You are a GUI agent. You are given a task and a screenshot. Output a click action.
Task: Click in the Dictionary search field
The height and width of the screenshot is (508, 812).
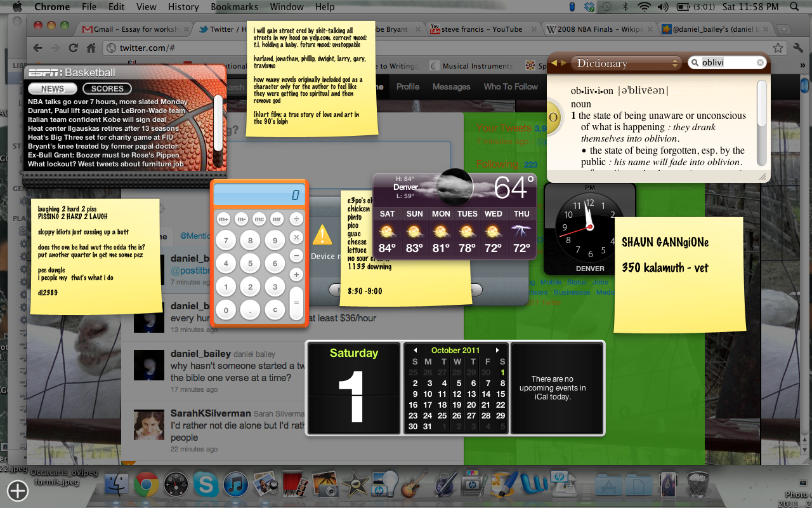(727, 63)
